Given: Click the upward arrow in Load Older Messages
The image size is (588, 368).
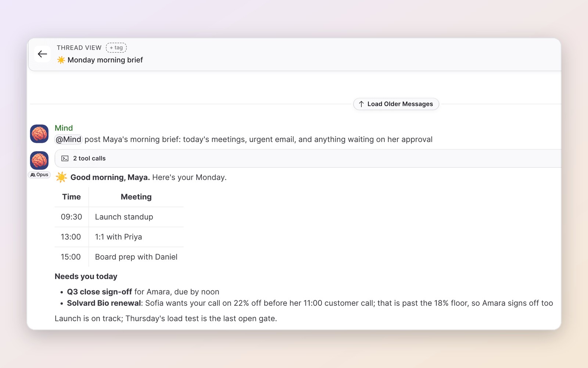Looking at the screenshot, I should click(361, 104).
